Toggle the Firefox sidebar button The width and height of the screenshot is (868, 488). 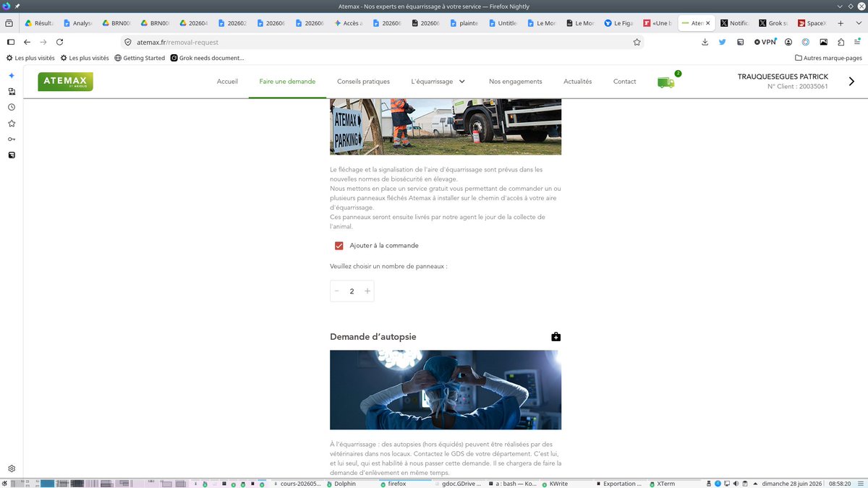point(11,42)
